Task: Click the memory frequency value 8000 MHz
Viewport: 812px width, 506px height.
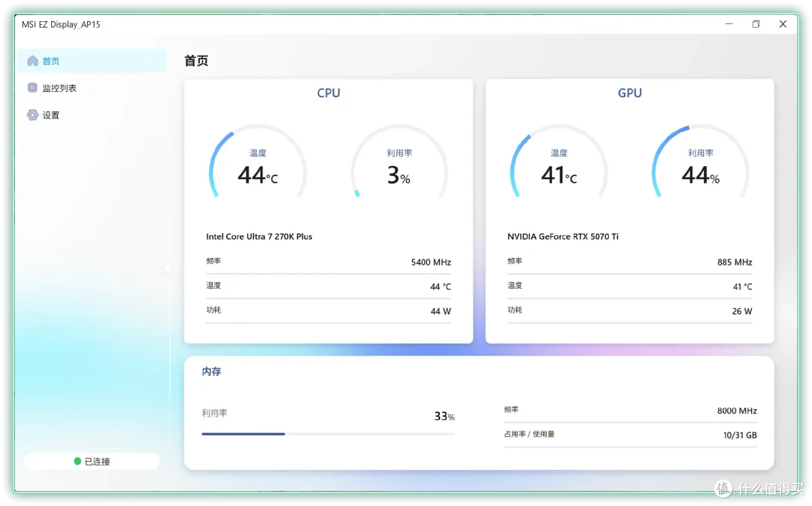Action: click(x=737, y=411)
